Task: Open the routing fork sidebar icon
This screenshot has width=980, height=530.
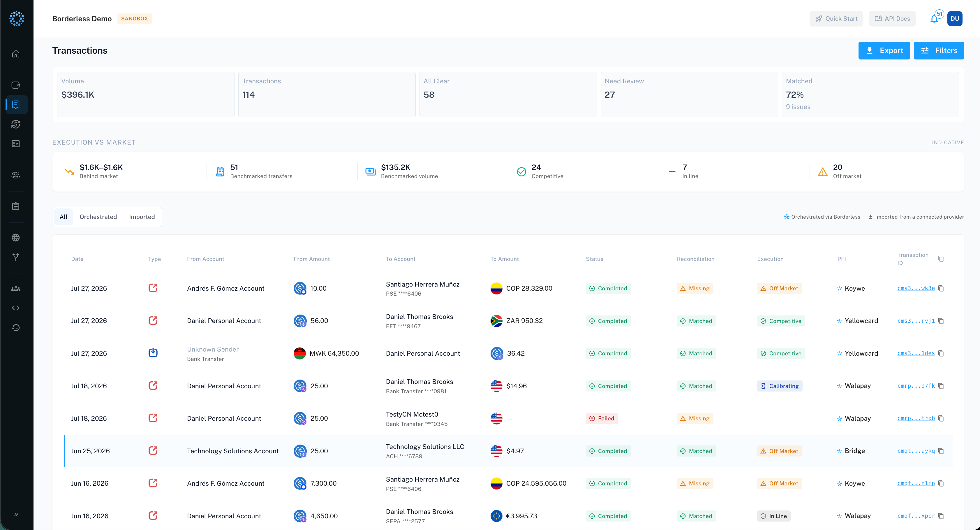Action: [16, 257]
